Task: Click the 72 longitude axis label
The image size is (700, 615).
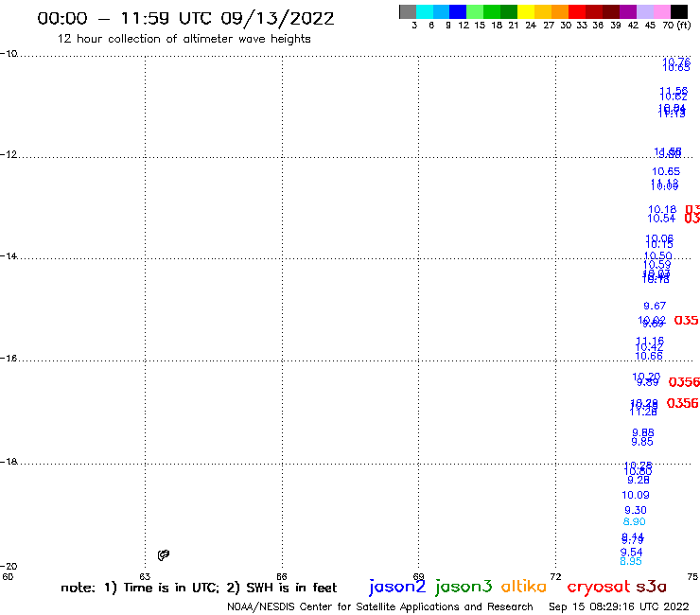Action: tap(555, 576)
